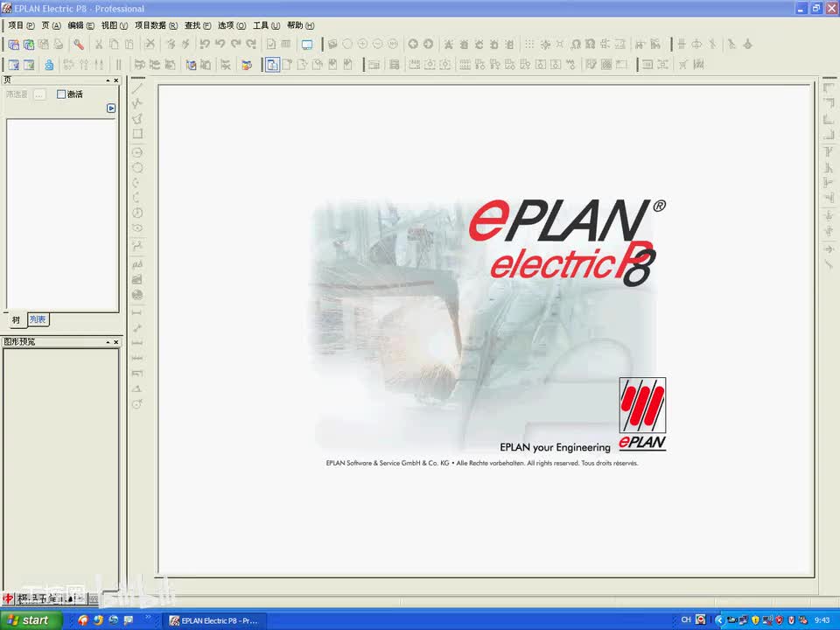
Task: Open the 项目数据(R) menu
Action: pos(156,25)
